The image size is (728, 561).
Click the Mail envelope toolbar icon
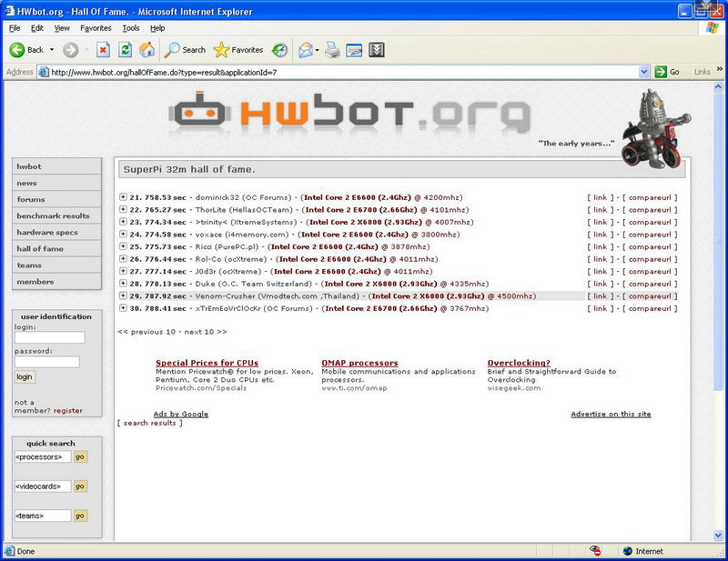pos(306,50)
